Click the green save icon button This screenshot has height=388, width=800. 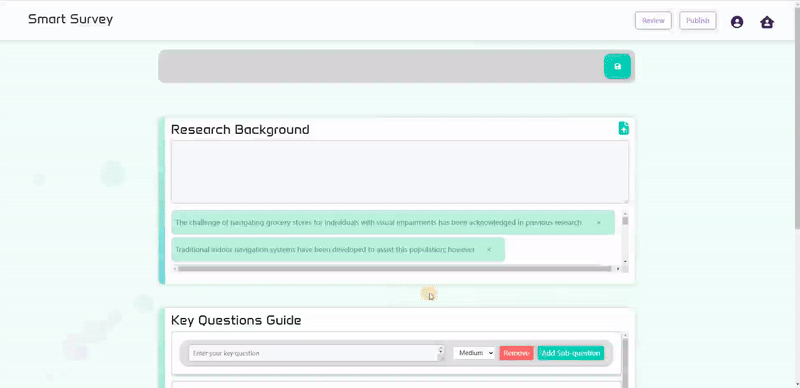617,66
